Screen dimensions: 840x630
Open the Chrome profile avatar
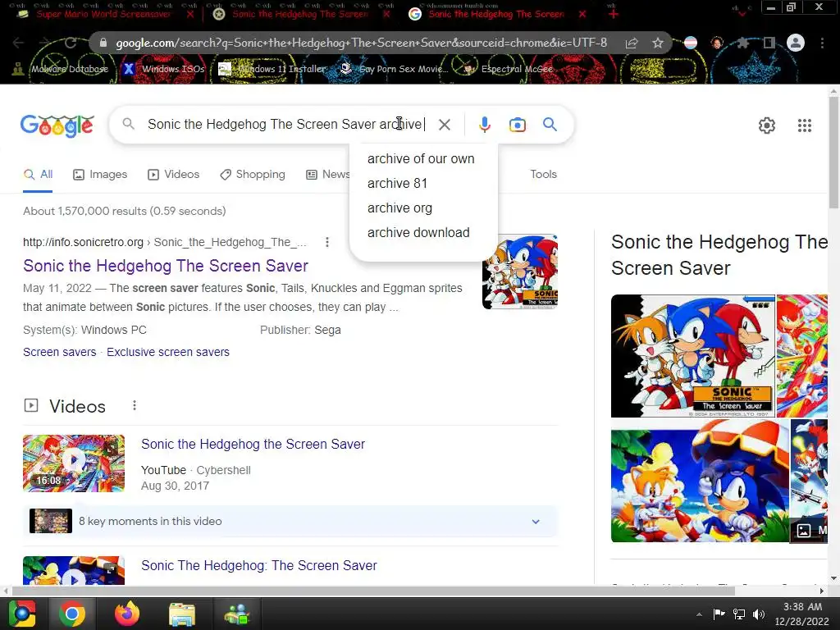coord(796,43)
